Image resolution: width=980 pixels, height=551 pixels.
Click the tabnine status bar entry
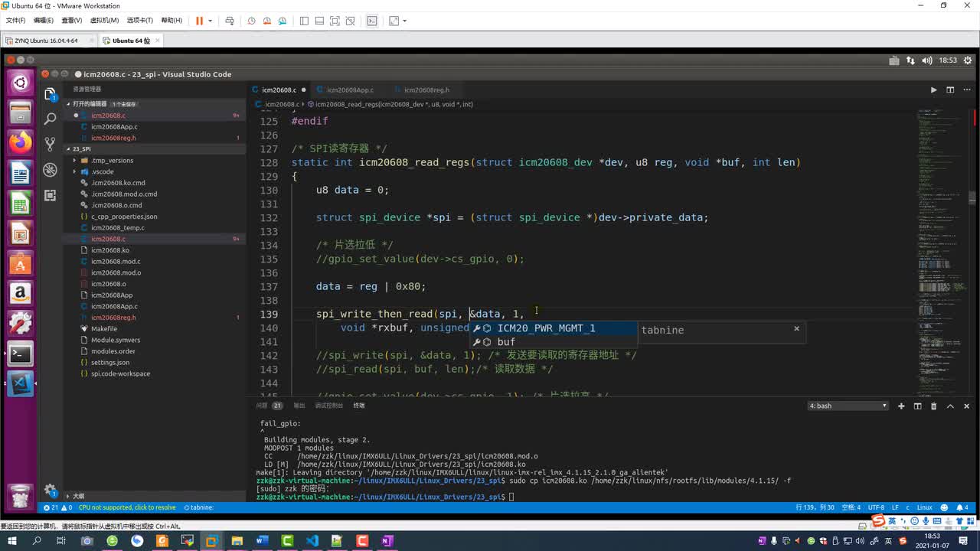pyautogui.click(x=198, y=507)
